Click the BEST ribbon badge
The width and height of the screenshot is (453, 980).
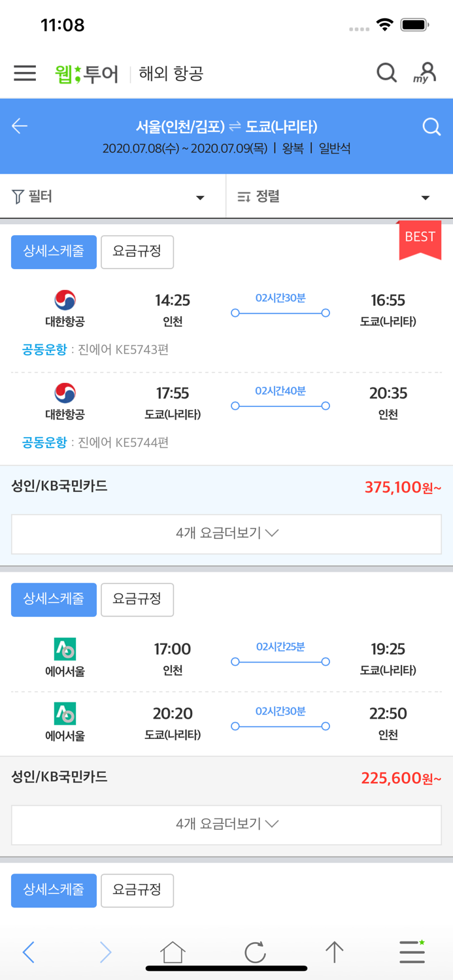point(419,237)
